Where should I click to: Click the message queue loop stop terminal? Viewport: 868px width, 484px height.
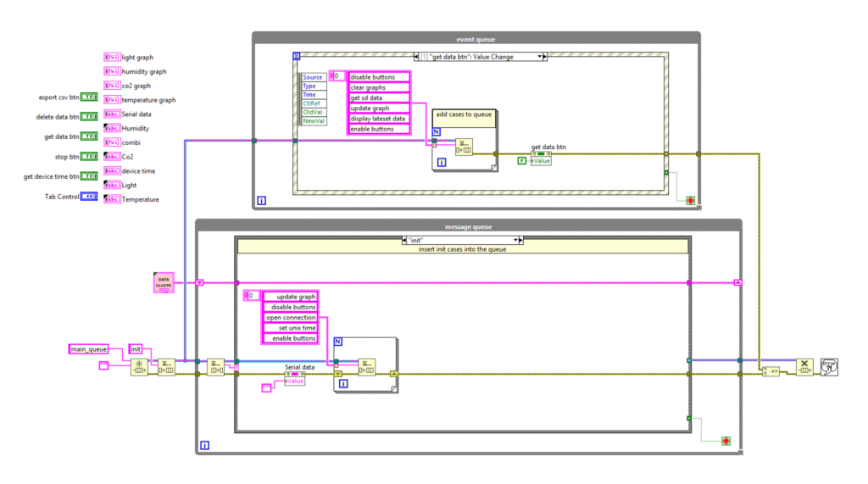726,441
